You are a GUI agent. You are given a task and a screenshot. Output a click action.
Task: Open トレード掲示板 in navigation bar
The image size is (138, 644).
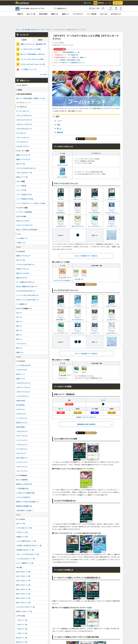[x=91, y=14]
